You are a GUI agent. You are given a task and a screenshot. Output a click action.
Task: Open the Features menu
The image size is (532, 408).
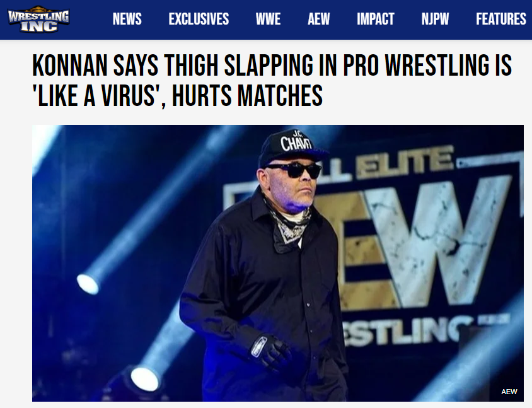click(500, 19)
